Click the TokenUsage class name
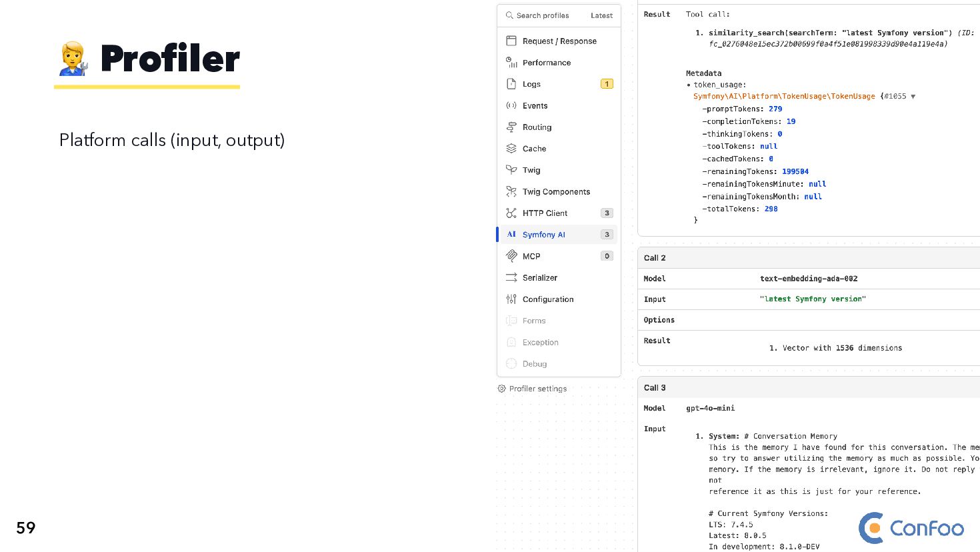Screen dimensions: 980x552 [784, 97]
